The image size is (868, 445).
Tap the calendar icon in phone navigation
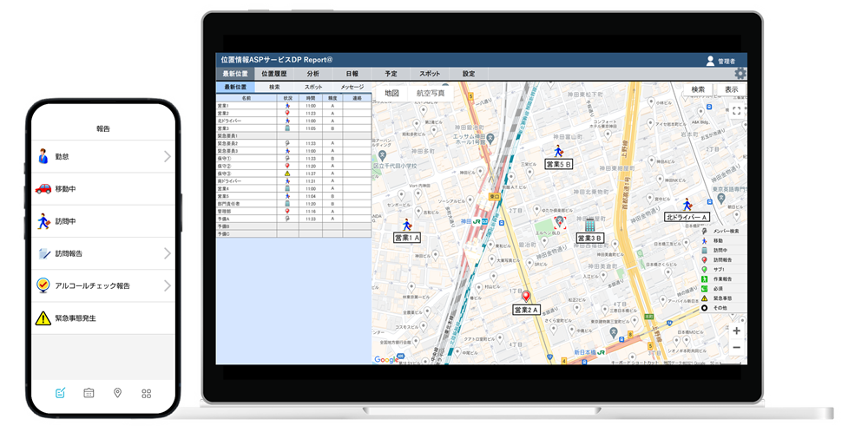(x=89, y=393)
